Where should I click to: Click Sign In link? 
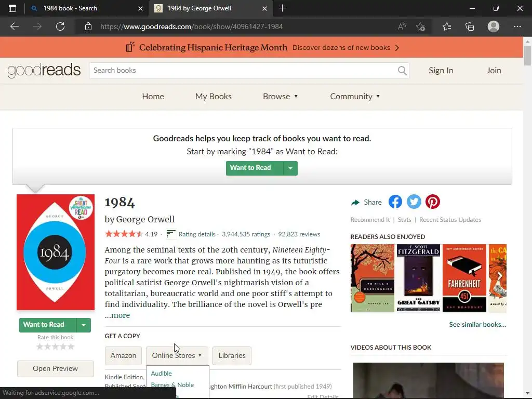click(441, 70)
